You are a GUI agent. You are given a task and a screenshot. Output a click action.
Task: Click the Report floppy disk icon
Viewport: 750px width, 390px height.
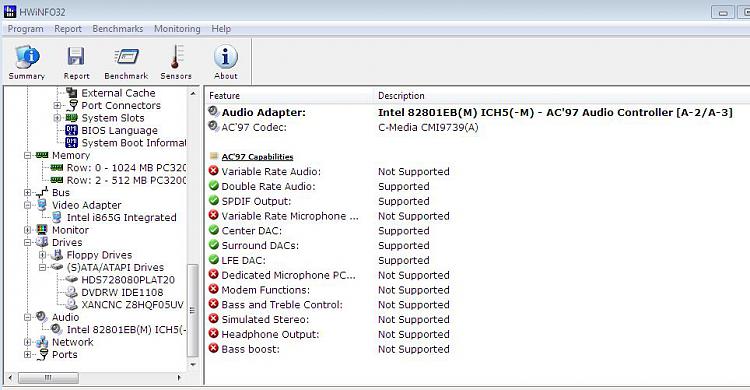76,56
